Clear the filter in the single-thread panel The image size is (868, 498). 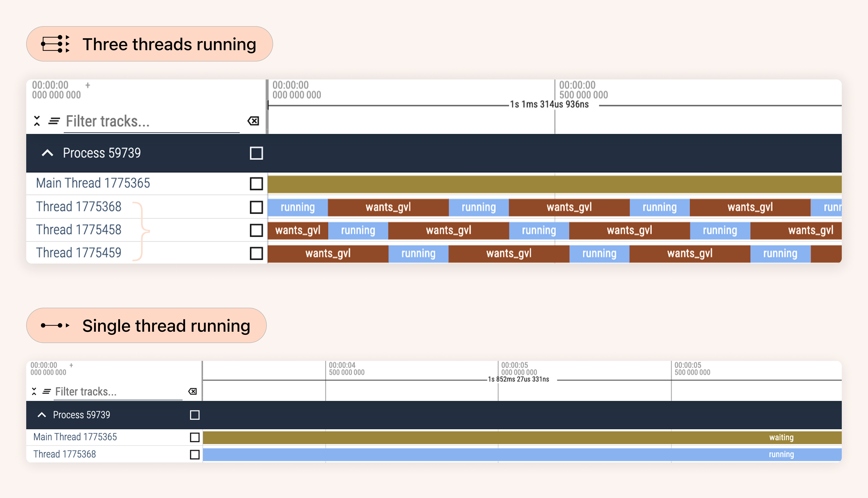tap(193, 391)
